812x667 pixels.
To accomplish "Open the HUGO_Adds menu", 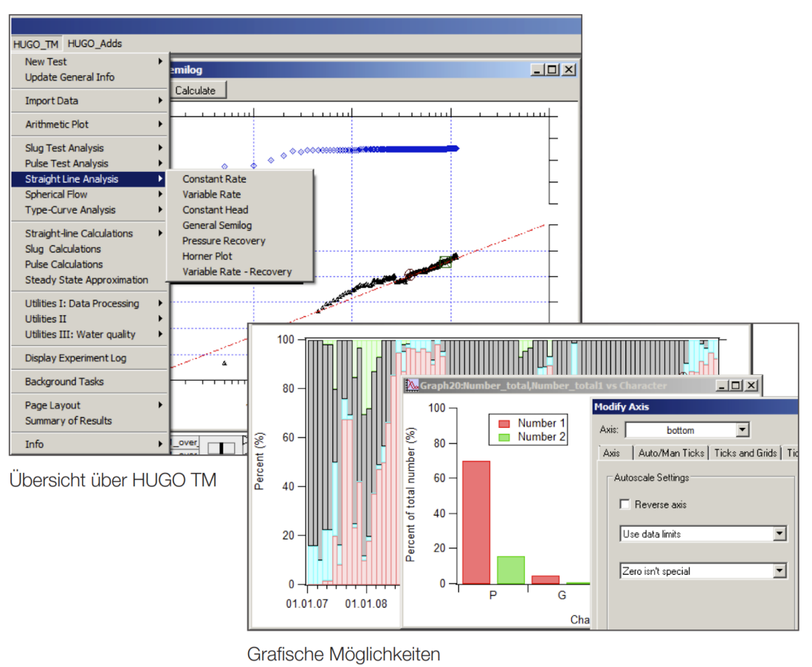I will click(94, 44).
